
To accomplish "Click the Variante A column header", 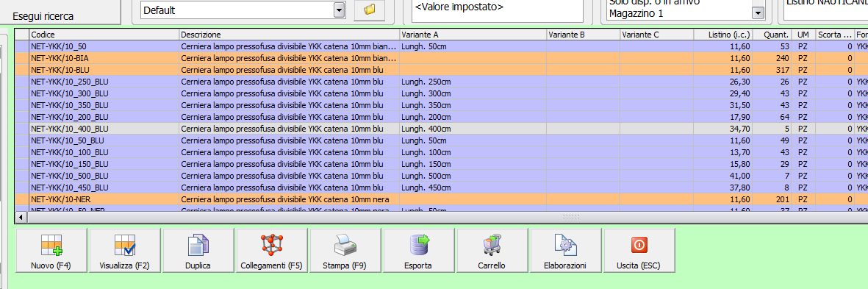I will [x=473, y=35].
